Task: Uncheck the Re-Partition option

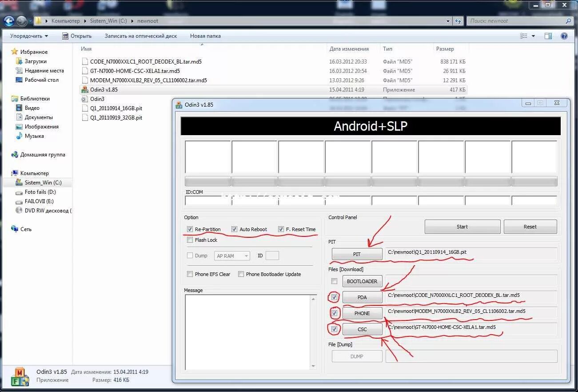Action: pos(190,229)
